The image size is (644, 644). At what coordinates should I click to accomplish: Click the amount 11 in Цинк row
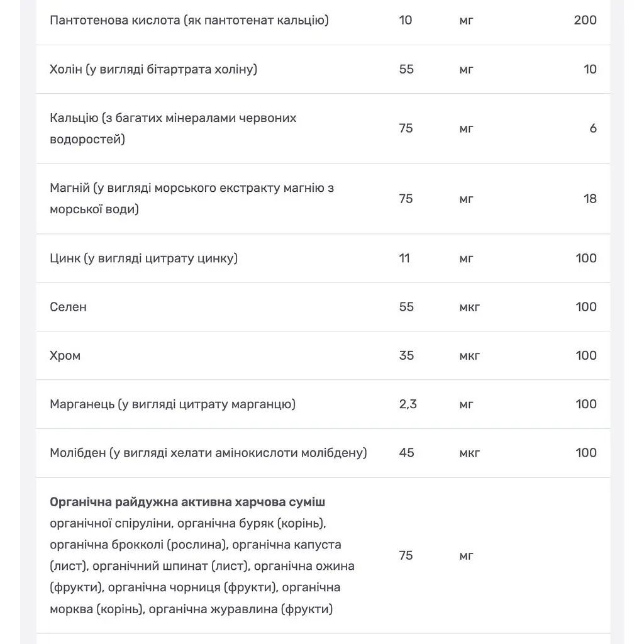coord(404,258)
